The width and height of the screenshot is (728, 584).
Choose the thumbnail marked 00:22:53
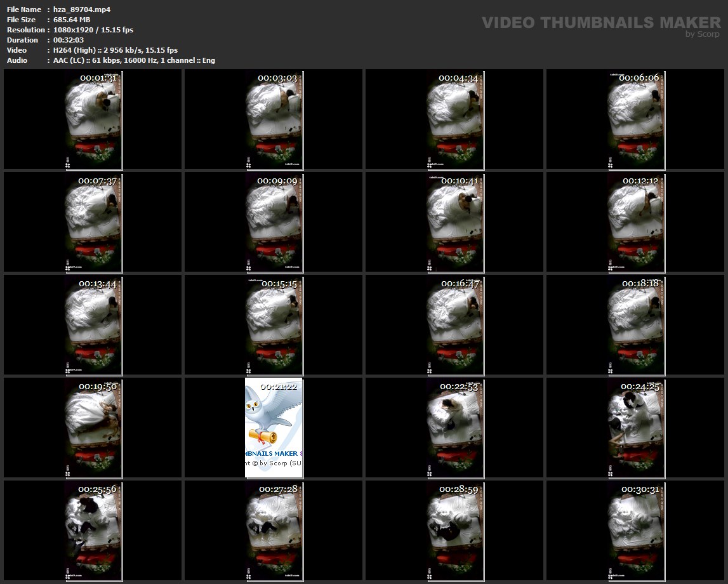pyautogui.click(x=454, y=428)
